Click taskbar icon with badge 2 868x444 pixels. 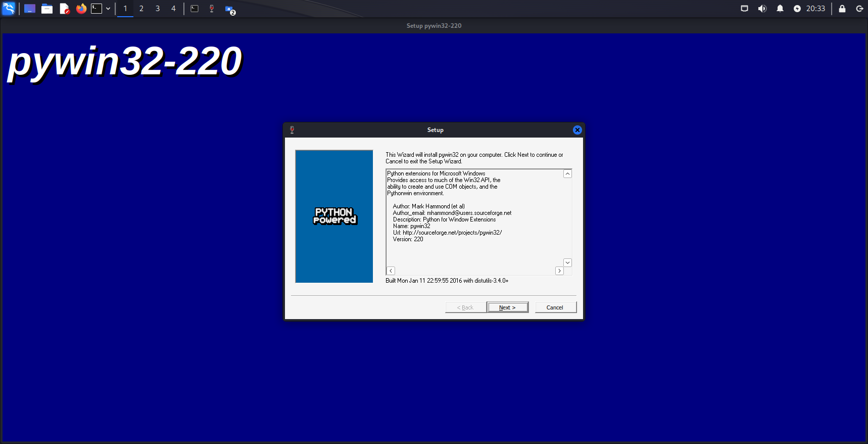230,10
